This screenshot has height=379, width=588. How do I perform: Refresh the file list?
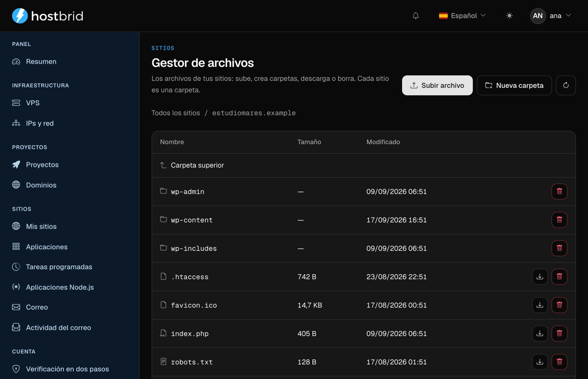(566, 85)
